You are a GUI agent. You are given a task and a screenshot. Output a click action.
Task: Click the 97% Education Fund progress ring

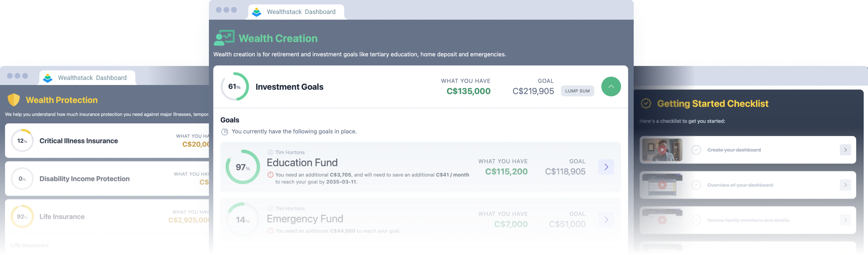click(243, 167)
